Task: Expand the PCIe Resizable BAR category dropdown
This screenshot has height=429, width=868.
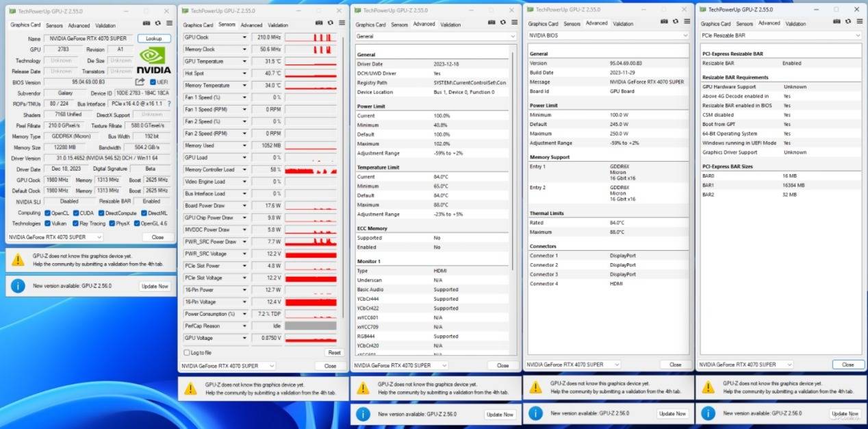Action: pos(858,35)
